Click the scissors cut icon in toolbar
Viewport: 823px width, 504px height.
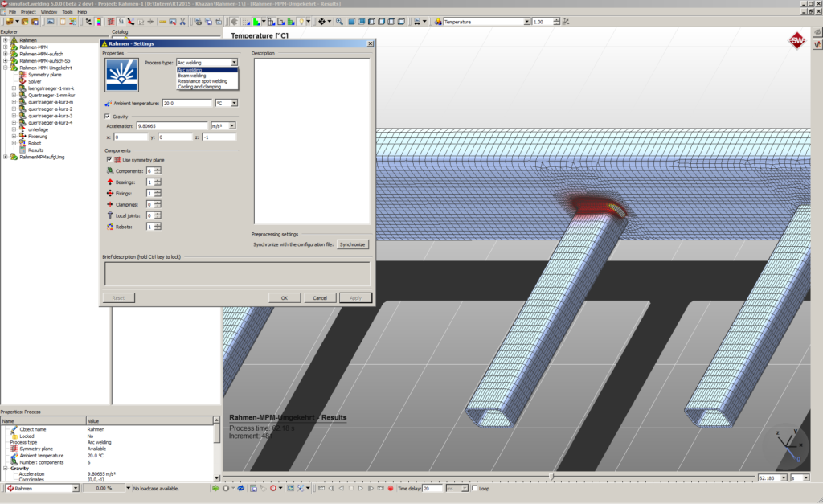pyautogui.click(x=184, y=22)
